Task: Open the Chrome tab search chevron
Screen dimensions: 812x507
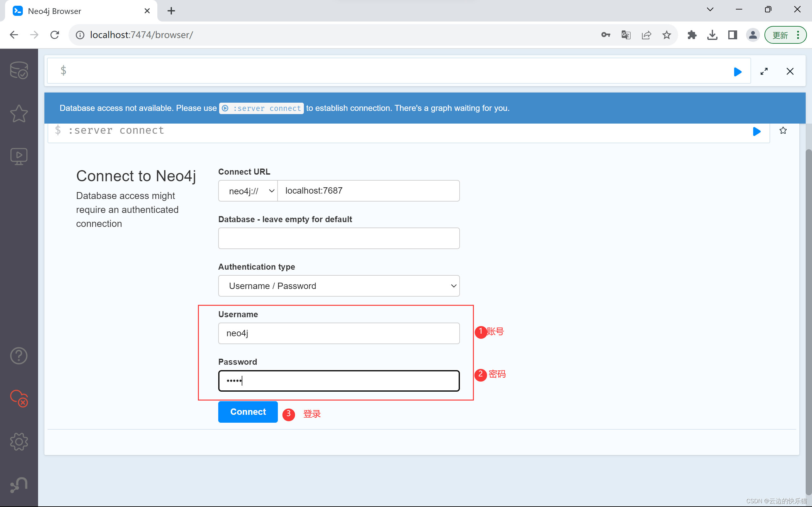Action: 710,10
